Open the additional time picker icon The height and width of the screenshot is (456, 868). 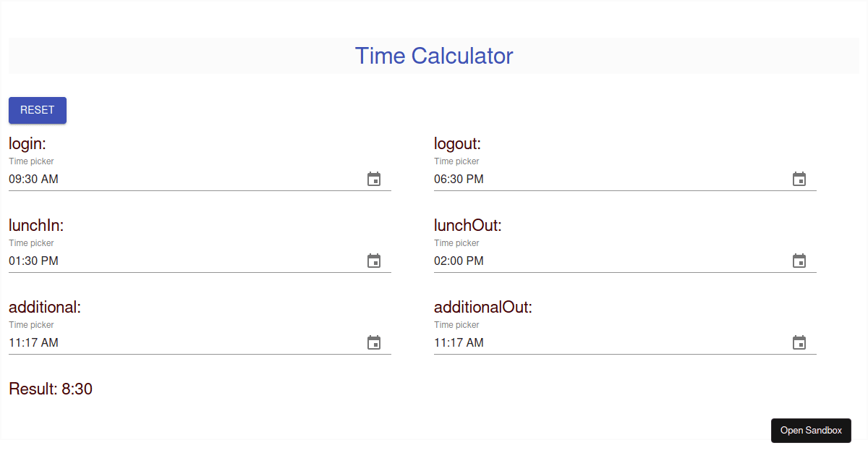click(x=374, y=342)
